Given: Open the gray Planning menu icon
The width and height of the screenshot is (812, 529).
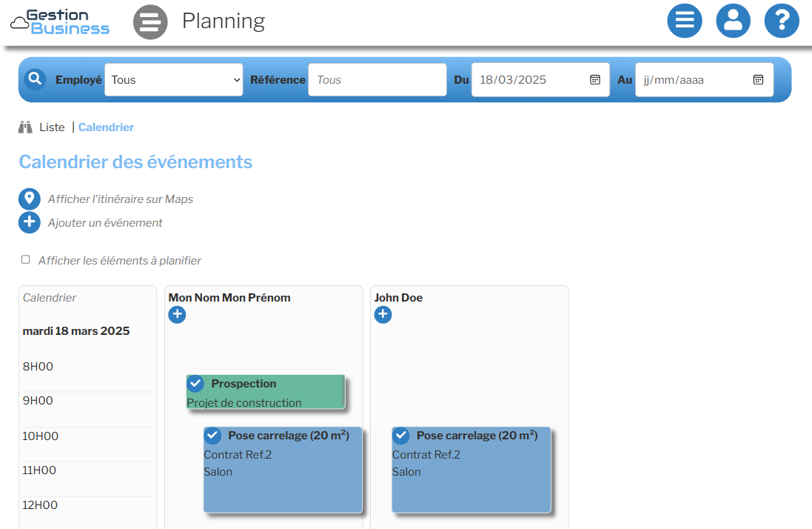Looking at the screenshot, I should (x=150, y=22).
